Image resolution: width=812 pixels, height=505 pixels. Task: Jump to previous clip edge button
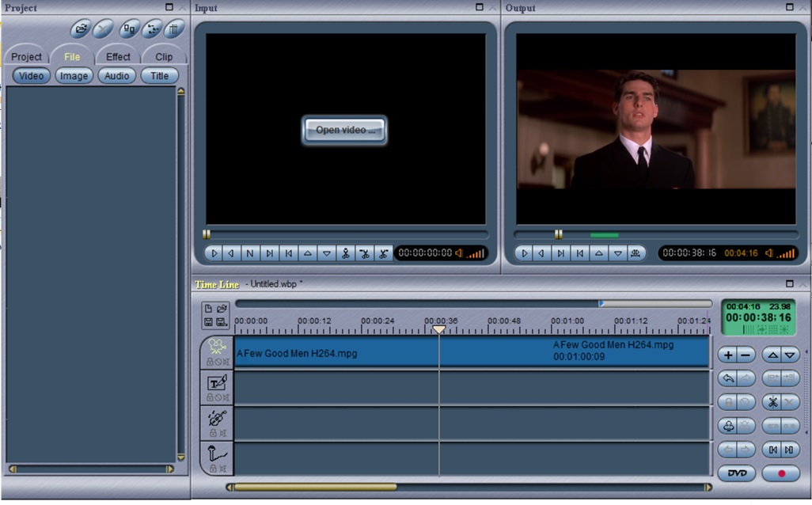772,450
